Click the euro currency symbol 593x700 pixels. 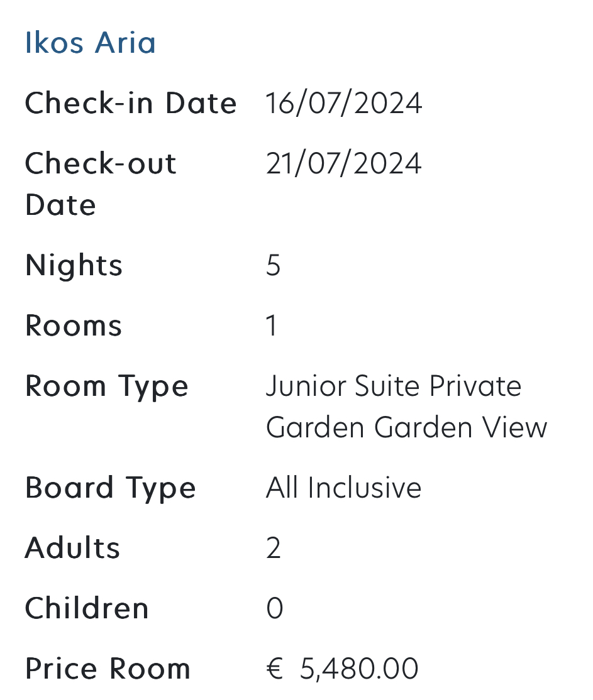[274, 669]
